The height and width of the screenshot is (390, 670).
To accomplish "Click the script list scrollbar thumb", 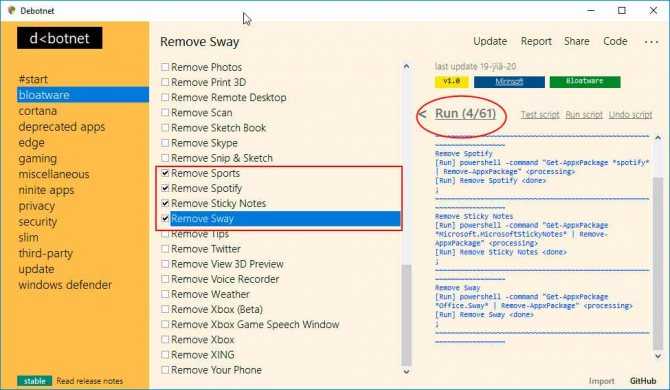I will point(406,315).
